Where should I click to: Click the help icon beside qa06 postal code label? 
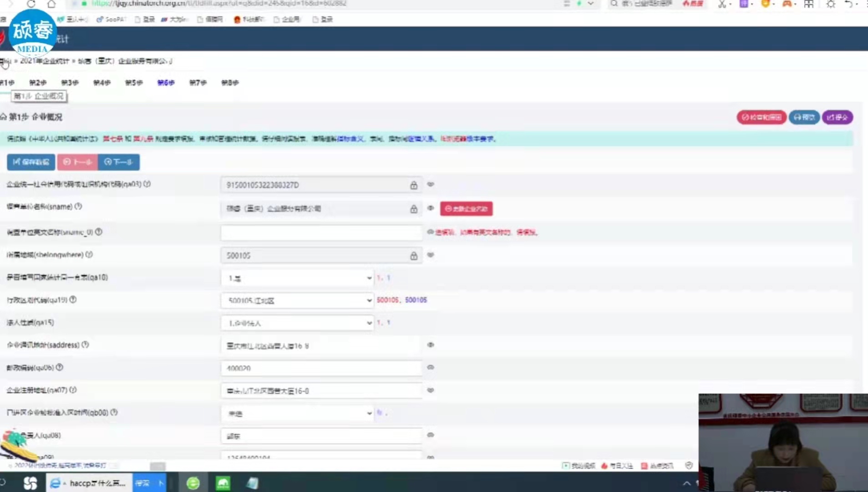pos(60,367)
